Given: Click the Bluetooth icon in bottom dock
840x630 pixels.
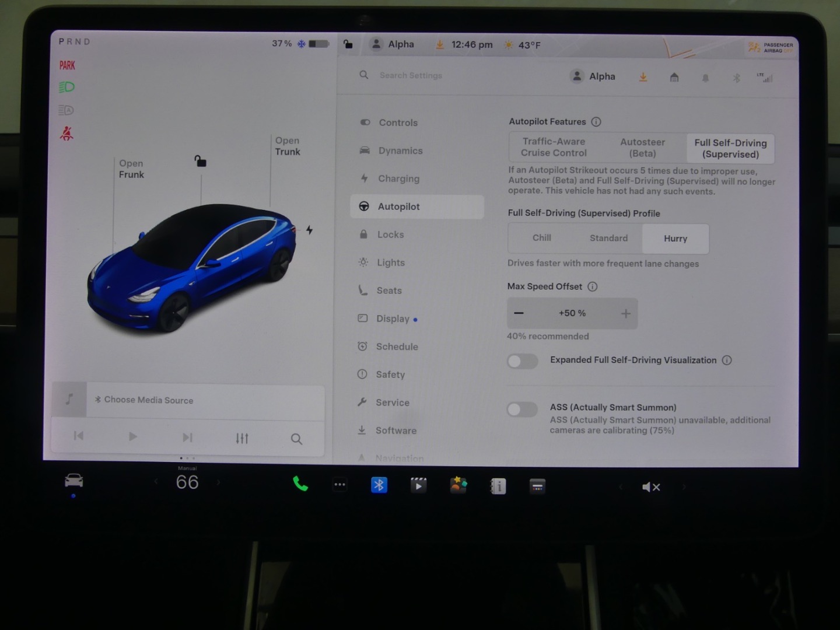Looking at the screenshot, I should [x=379, y=485].
